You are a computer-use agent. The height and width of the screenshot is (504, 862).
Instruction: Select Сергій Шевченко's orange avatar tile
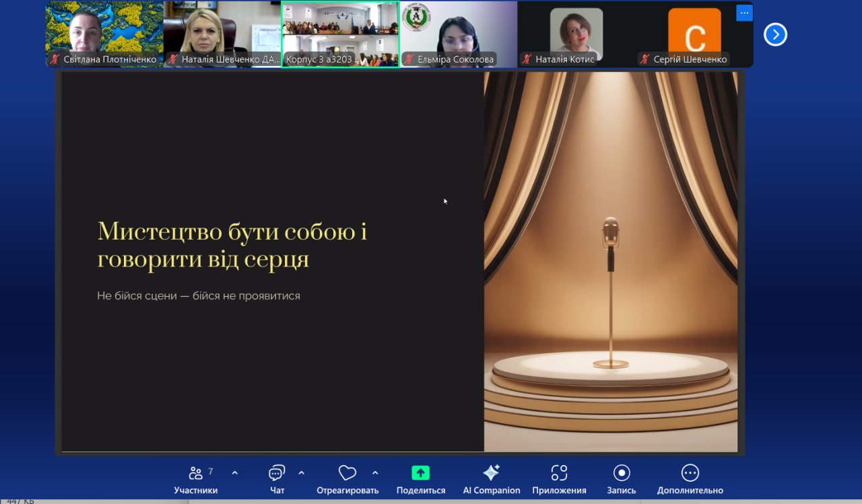coord(694,34)
